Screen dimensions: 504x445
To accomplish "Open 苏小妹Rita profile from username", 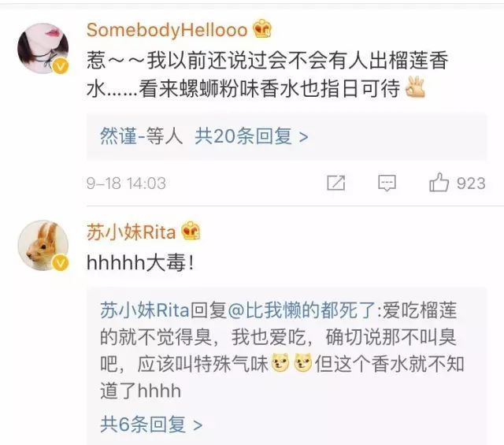I will click(132, 232).
